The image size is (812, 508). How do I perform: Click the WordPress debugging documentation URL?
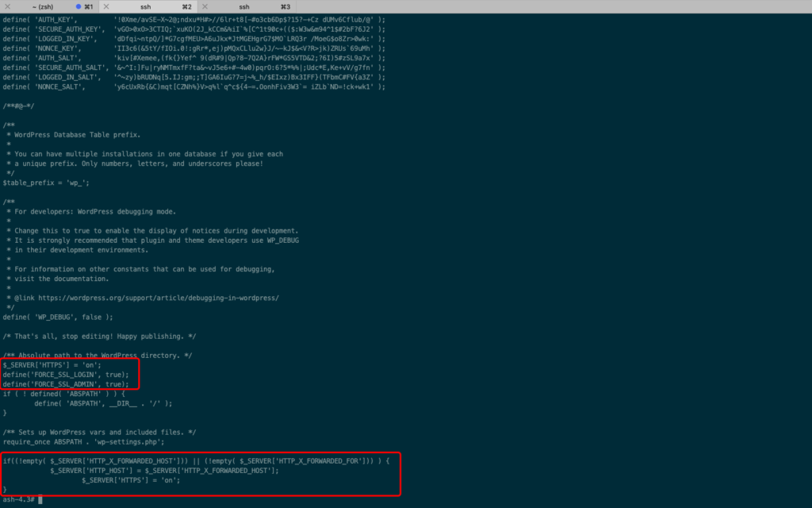[x=159, y=298]
